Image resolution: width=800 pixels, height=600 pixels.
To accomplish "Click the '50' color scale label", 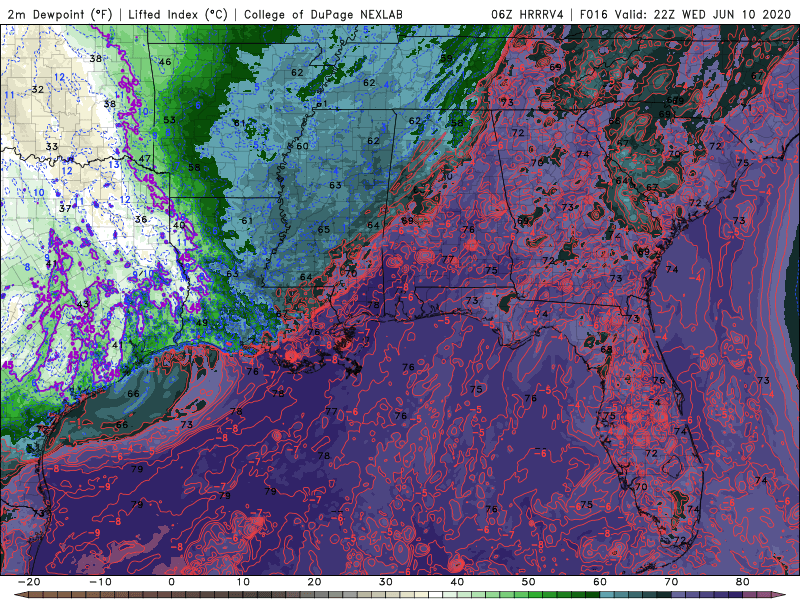I will tap(529, 582).
